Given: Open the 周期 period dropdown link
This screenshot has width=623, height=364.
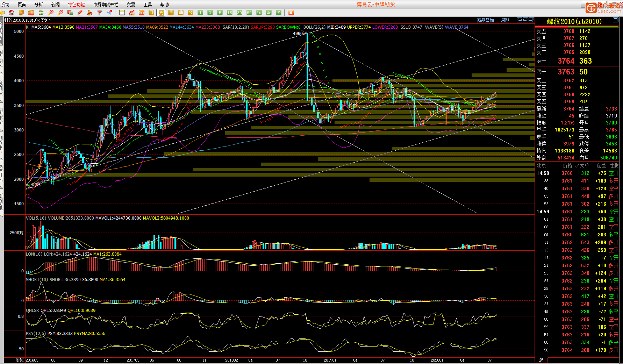Looking at the screenshot, I should coord(505,20).
